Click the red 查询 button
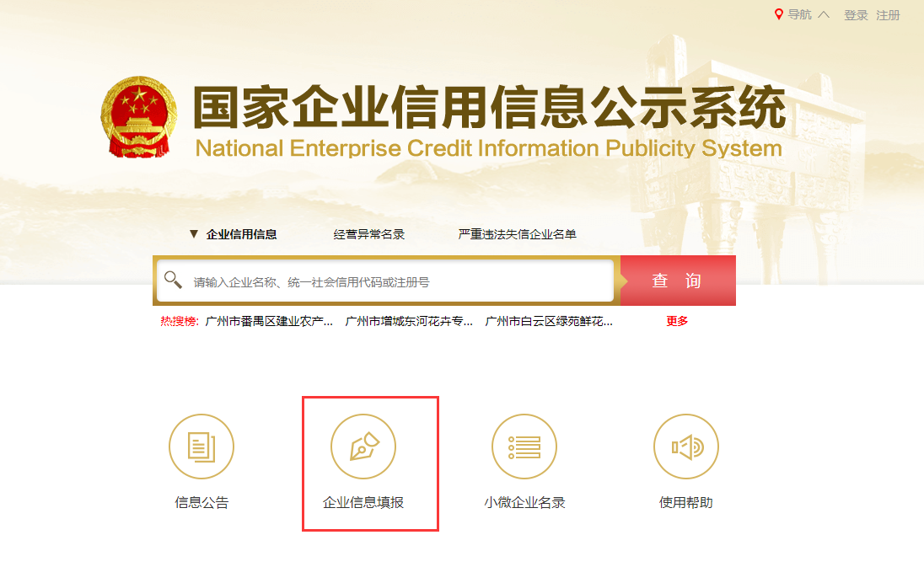The image size is (924, 567). 678,281
